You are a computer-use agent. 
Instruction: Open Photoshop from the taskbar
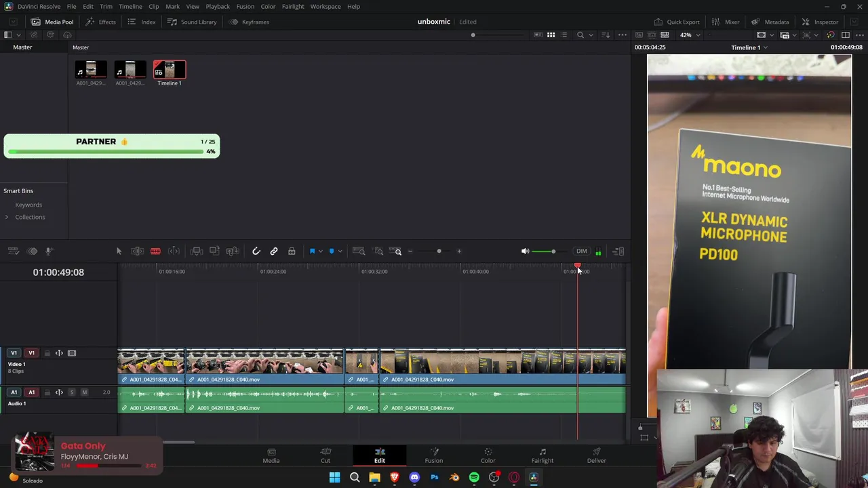[x=435, y=477]
